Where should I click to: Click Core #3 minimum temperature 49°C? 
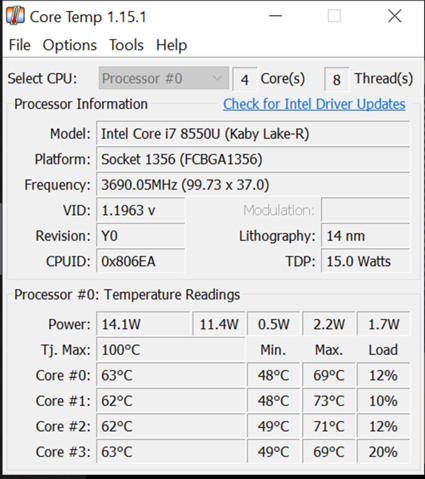pos(274,452)
